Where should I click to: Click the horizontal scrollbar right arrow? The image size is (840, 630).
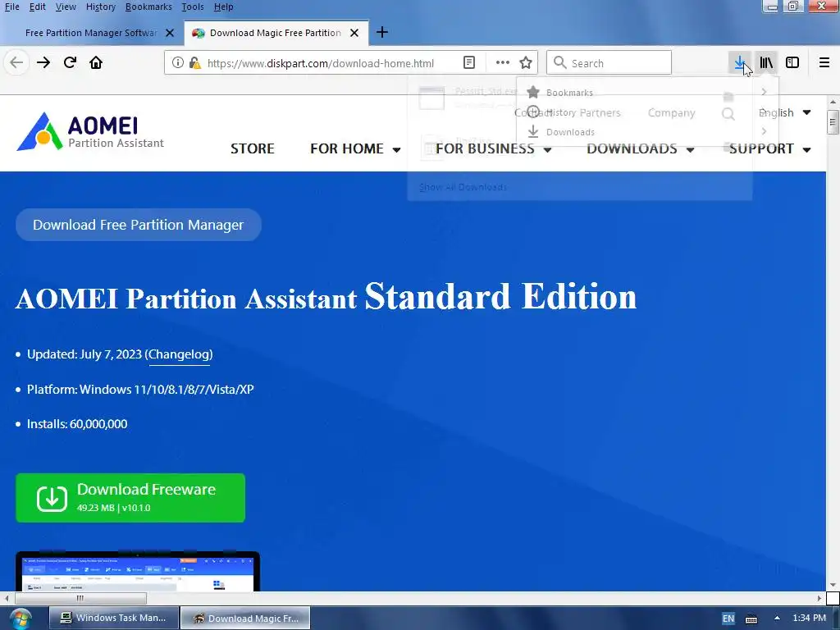(819, 598)
